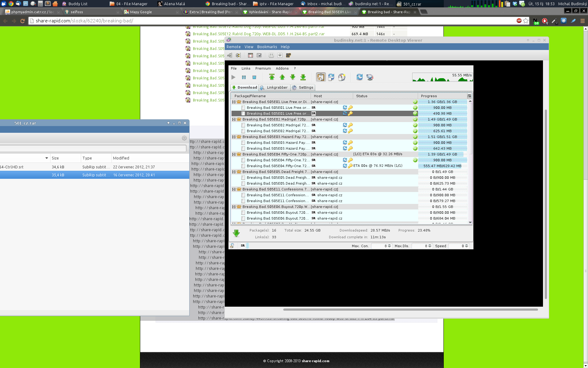This screenshot has height=368, width=588.
Task: Collapse the Breaking.Bad.S05E05.Dead.Freight package
Action: (234, 172)
